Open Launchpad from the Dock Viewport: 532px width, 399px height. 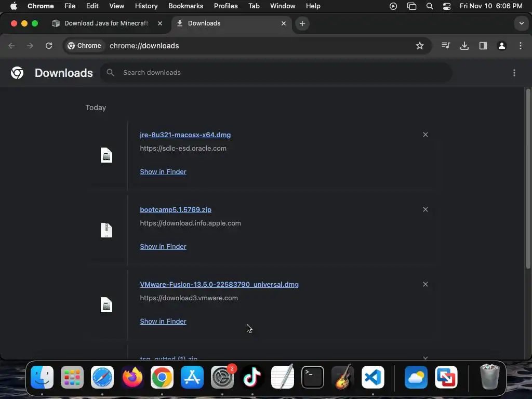coord(72,377)
